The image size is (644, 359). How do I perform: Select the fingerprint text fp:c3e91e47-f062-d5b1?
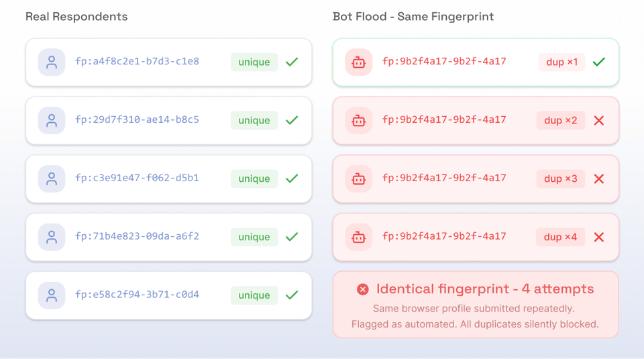[137, 178]
